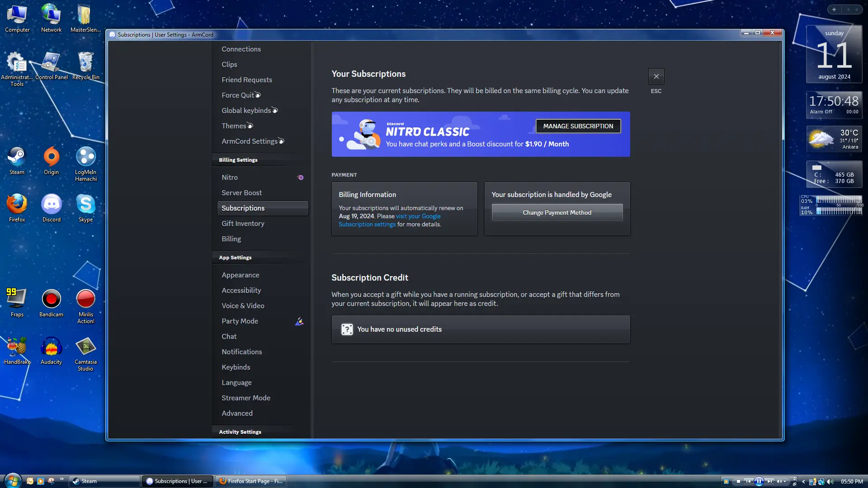Open the Computer desktop icon
The width and height of the screenshot is (868, 488).
click(17, 18)
